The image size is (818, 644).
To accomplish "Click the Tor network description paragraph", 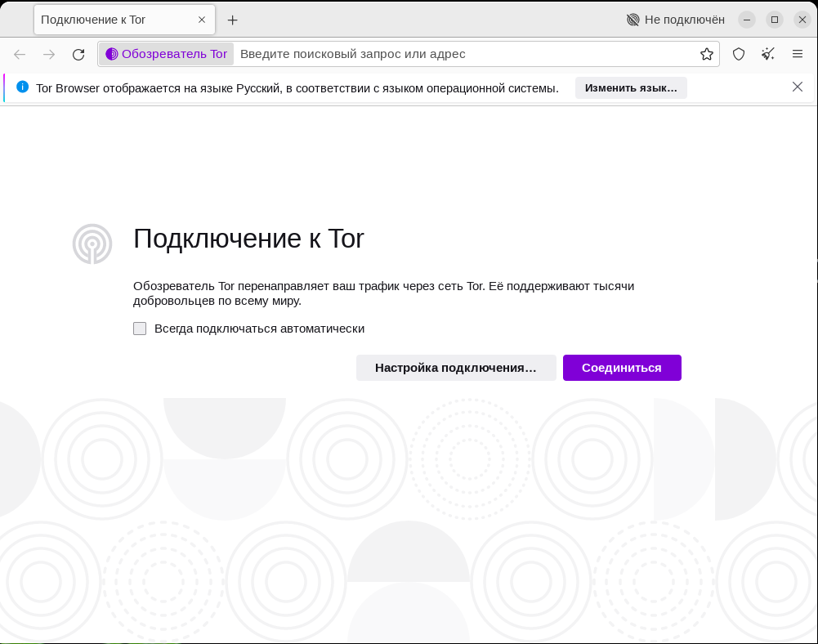I will click(383, 293).
